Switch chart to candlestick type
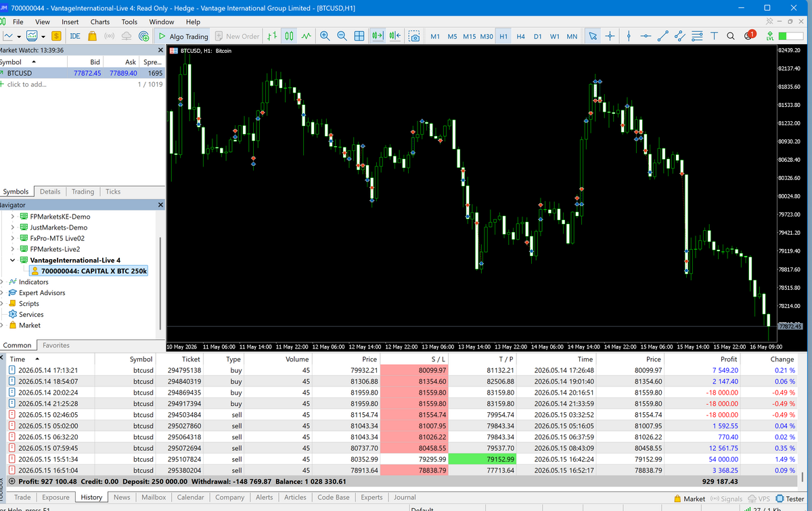Screen dimensions: 812x511 [289, 36]
